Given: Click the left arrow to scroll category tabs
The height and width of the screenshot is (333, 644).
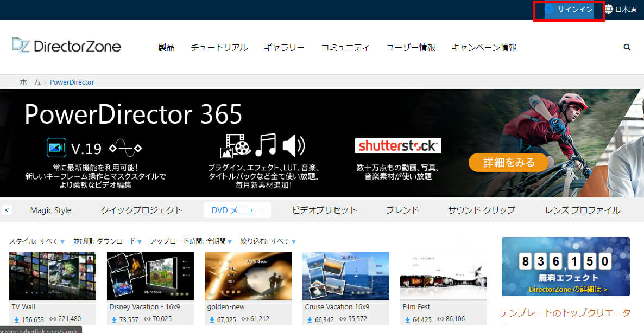Looking at the screenshot, I should (7, 210).
